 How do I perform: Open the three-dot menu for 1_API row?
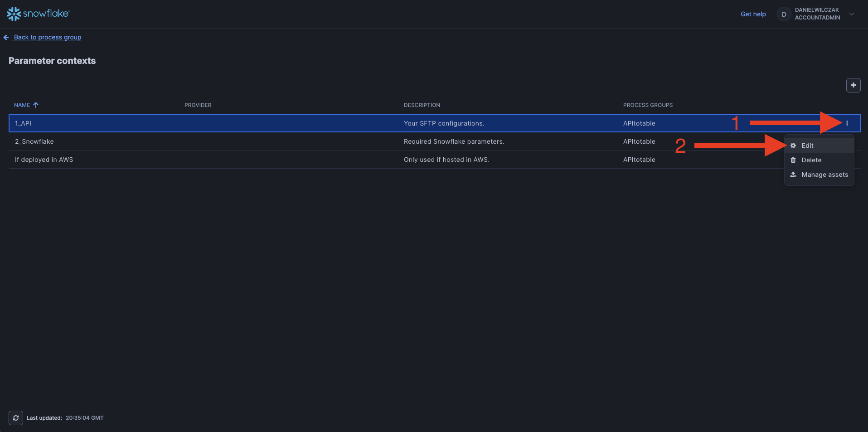(847, 123)
